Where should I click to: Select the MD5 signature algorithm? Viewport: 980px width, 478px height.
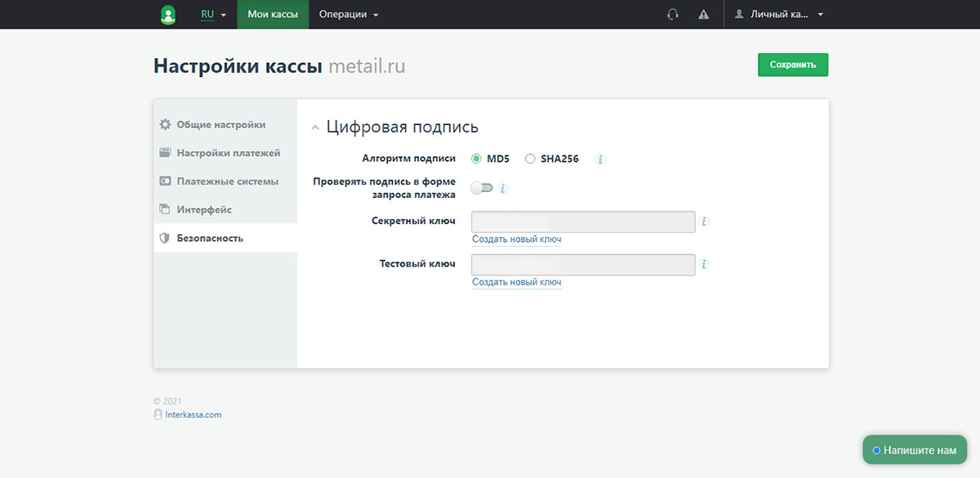pyautogui.click(x=477, y=159)
